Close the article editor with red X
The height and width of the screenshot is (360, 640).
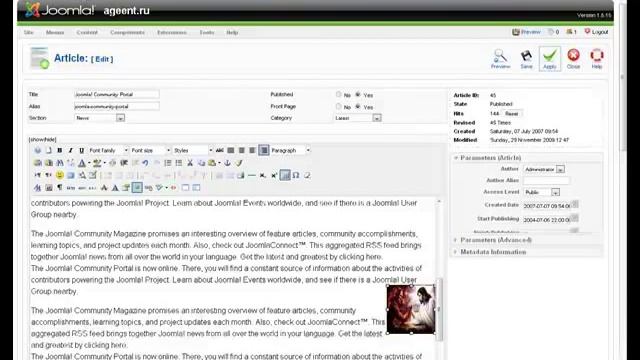click(573, 59)
